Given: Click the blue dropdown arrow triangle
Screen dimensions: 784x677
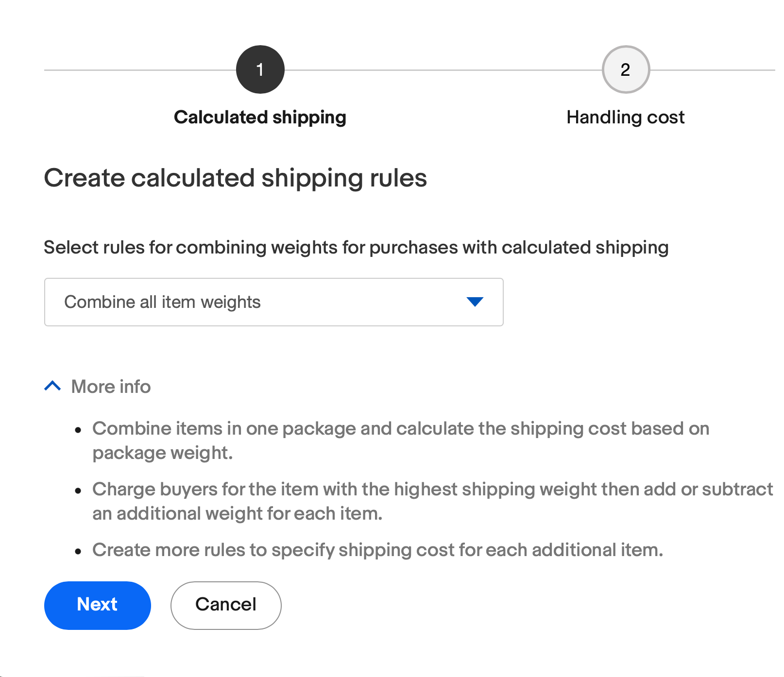Looking at the screenshot, I should [x=475, y=302].
